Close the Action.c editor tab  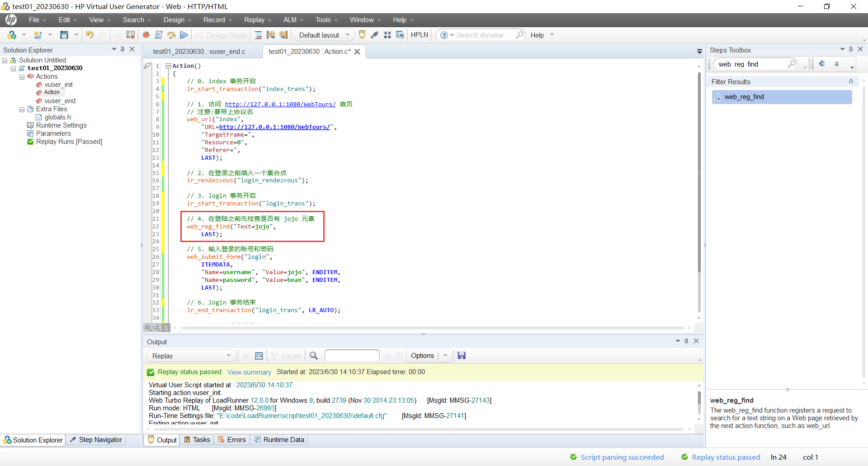click(357, 52)
